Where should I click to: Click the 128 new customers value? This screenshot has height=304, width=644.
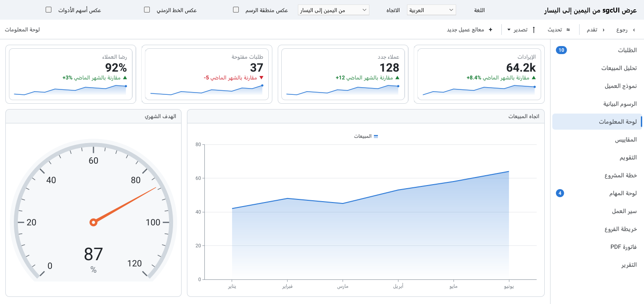pyautogui.click(x=389, y=68)
